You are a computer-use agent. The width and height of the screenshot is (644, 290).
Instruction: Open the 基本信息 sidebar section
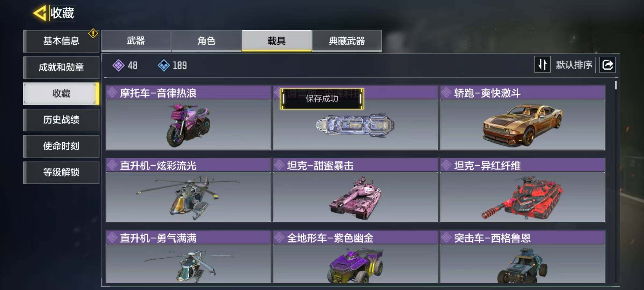pyautogui.click(x=61, y=41)
